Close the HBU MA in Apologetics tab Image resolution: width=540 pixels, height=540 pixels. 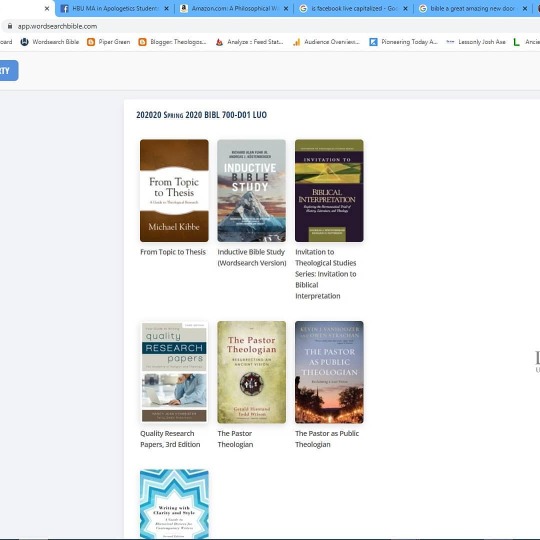point(166,8)
